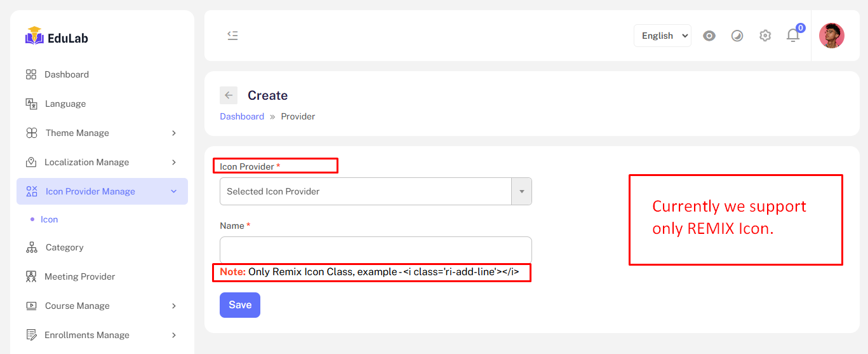Screen dimensions: 868x354
Task: Click the notification bell icon
Action: [793, 36]
